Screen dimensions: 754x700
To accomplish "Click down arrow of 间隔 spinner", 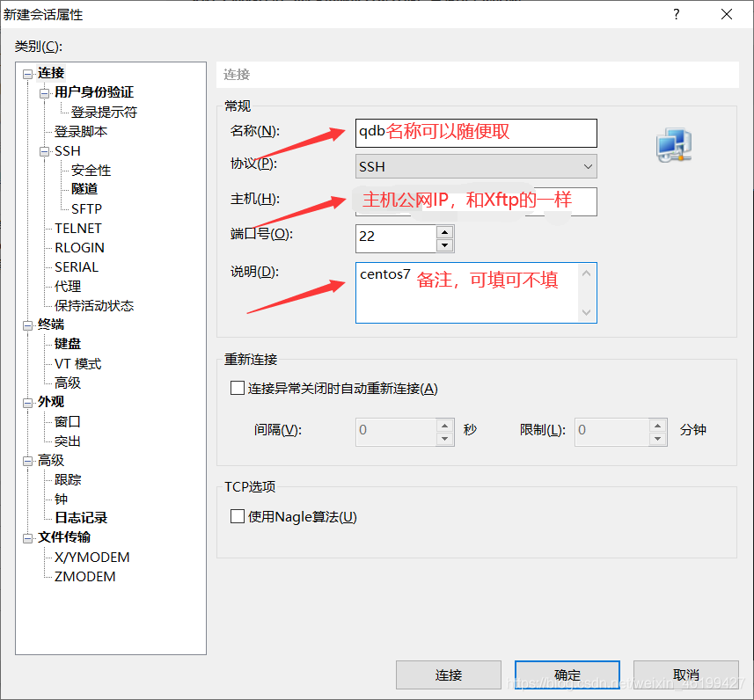I will [x=445, y=439].
